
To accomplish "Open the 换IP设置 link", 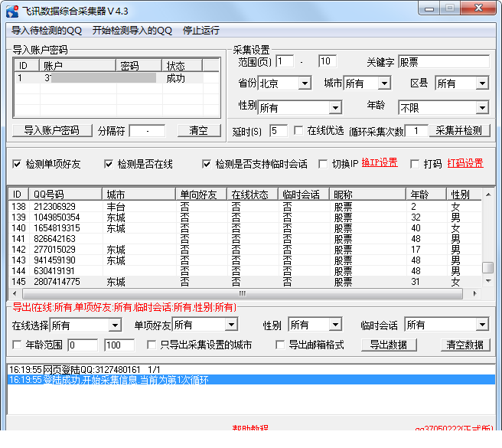I will [x=380, y=163].
